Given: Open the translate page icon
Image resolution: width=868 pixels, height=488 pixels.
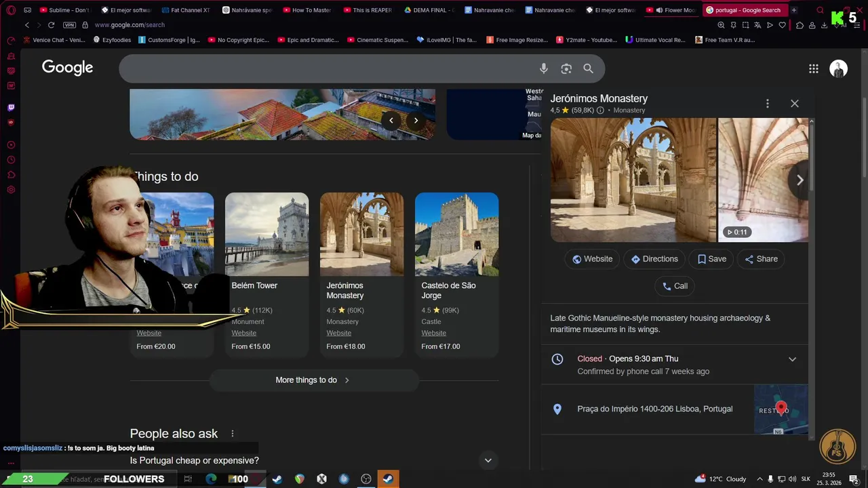Looking at the screenshot, I should click(x=757, y=25).
